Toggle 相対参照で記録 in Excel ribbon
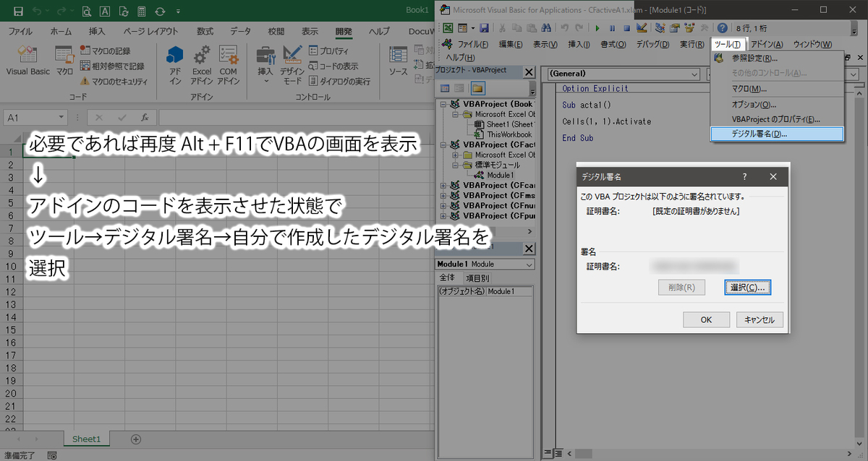This screenshot has height=461, width=868. point(111,66)
